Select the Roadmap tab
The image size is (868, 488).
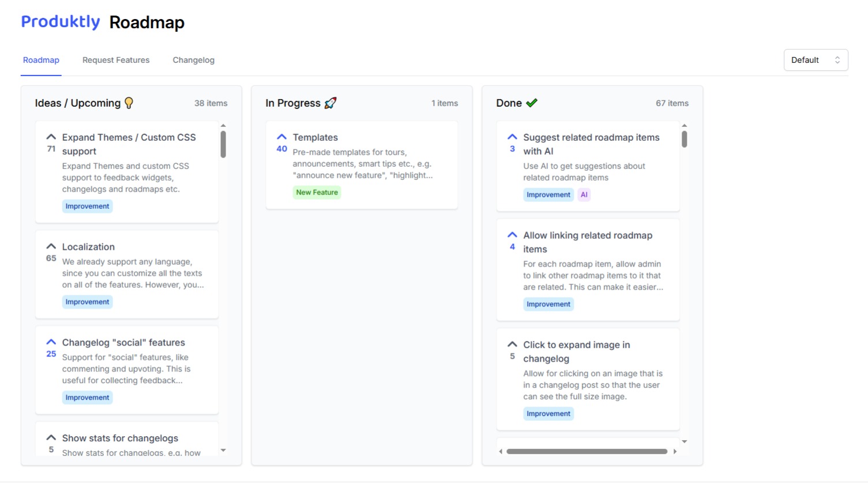click(41, 60)
